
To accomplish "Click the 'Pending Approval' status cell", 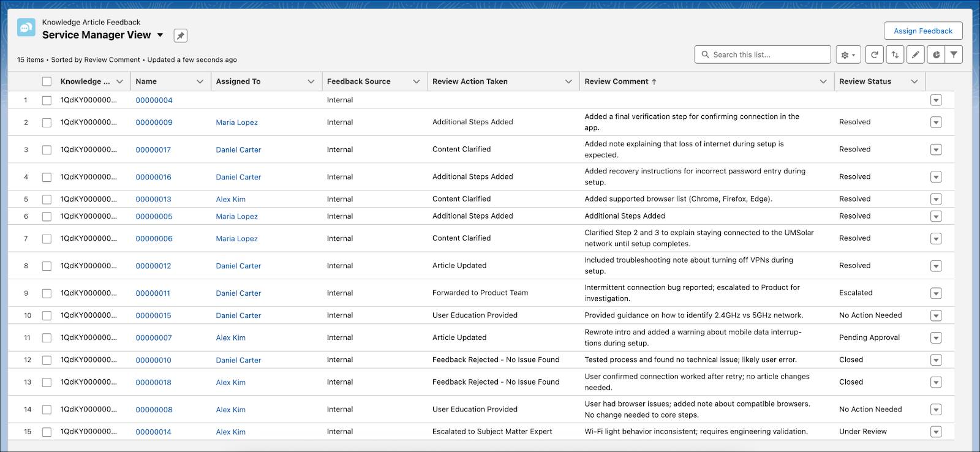I will pyautogui.click(x=869, y=337).
